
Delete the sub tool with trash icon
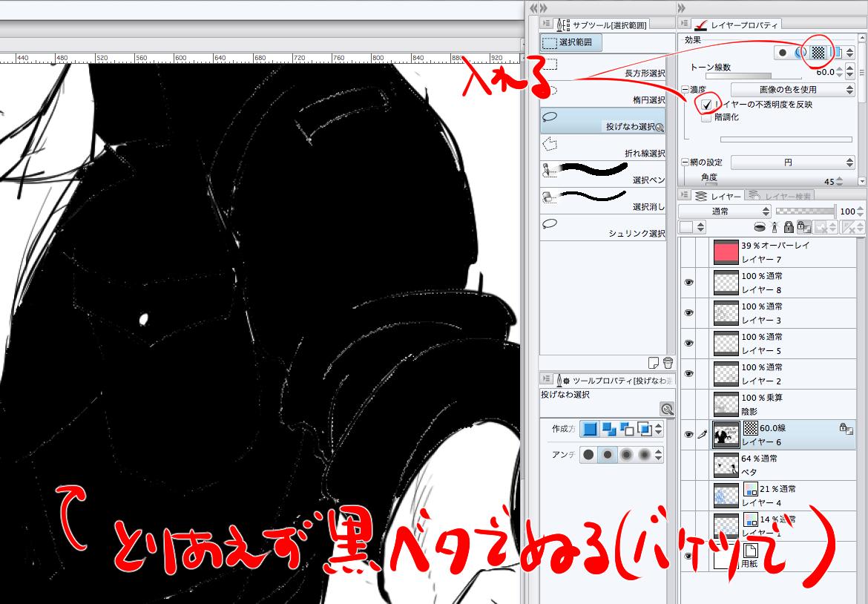tap(668, 363)
